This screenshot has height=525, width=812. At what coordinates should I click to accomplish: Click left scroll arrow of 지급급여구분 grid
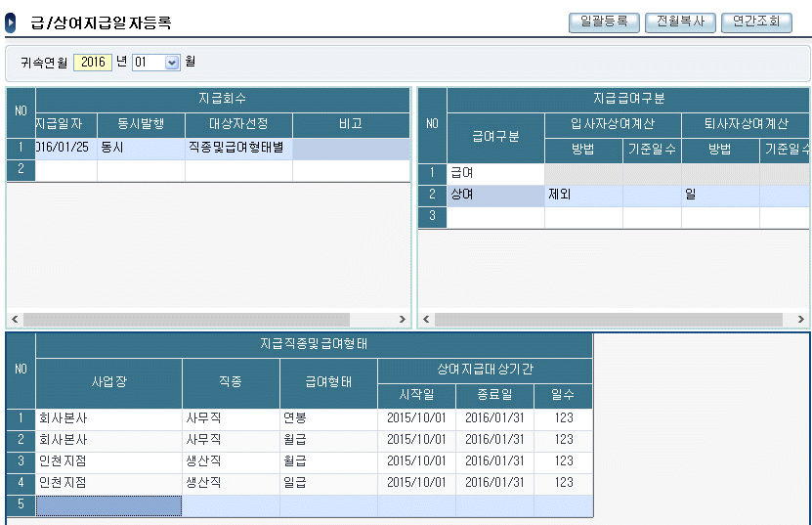point(425,320)
